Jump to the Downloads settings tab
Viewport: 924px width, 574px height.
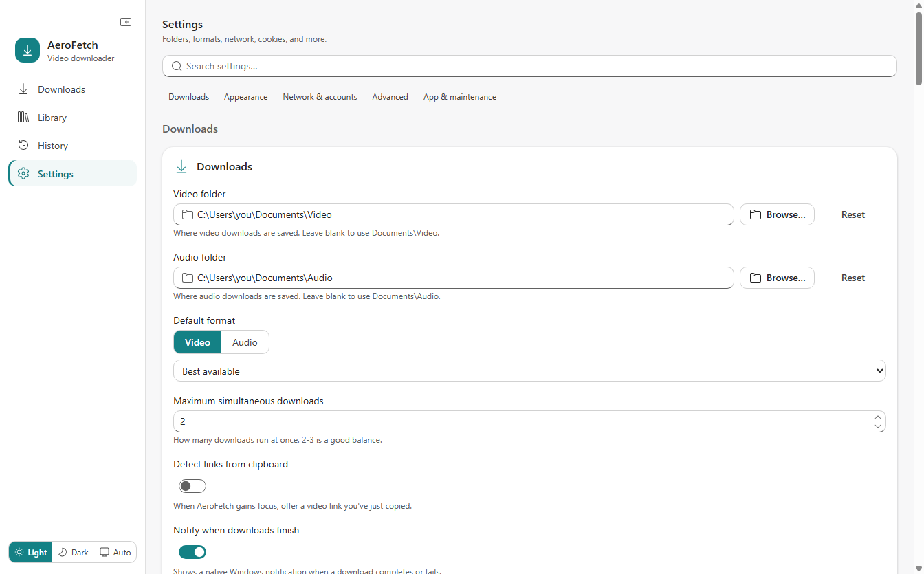(189, 97)
